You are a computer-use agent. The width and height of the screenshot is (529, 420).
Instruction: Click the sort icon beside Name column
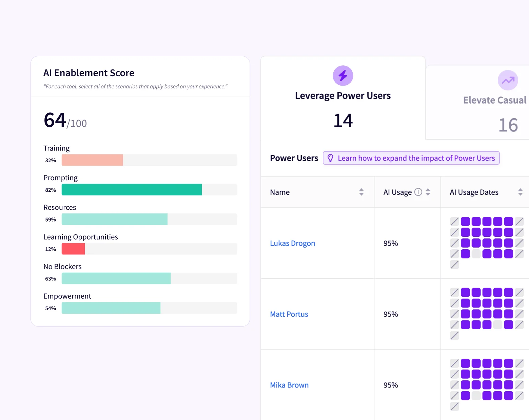pyautogui.click(x=361, y=192)
